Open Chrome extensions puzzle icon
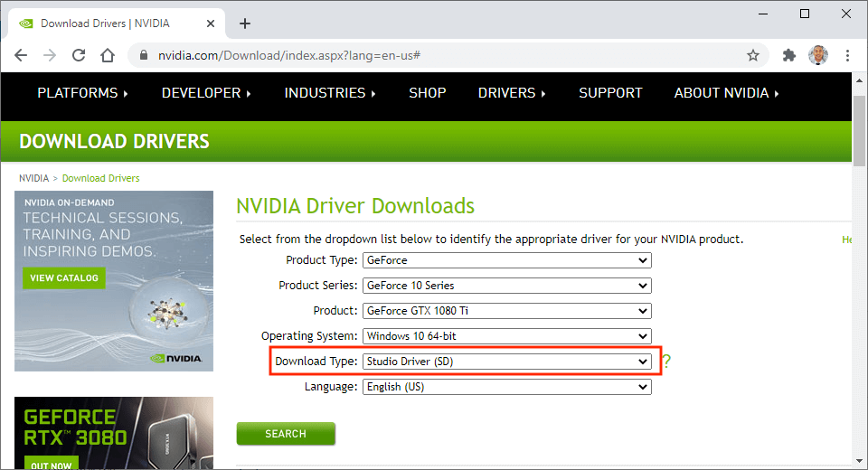 pos(788,55)
